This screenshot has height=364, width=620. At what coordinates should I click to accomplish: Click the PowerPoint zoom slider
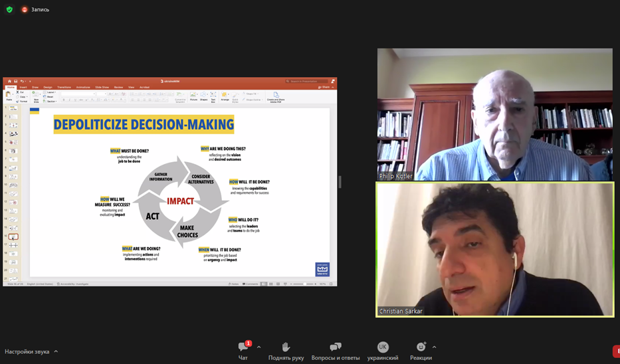point(304,284)
